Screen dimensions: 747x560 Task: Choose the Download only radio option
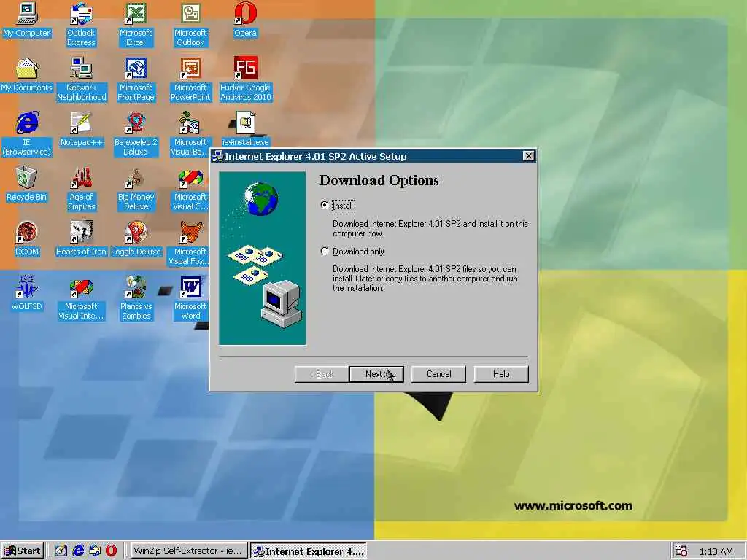pyautogui.click(x=353, y=252)
